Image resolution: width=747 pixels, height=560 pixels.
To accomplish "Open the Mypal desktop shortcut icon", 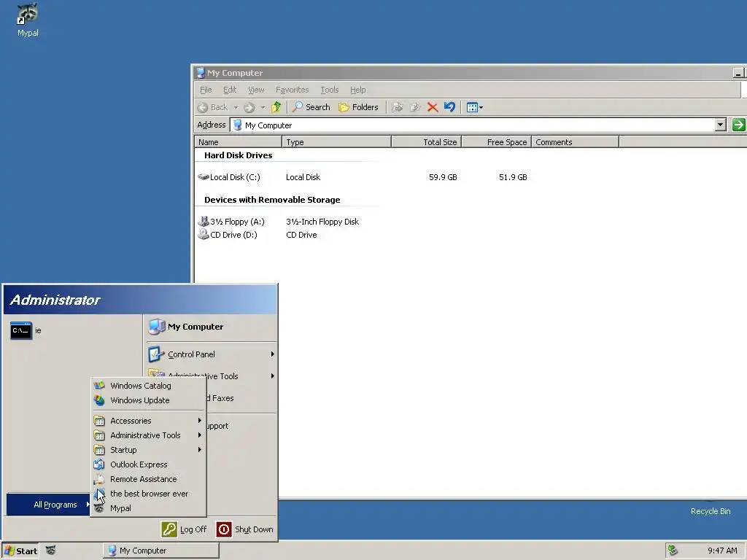I will 28,20.
